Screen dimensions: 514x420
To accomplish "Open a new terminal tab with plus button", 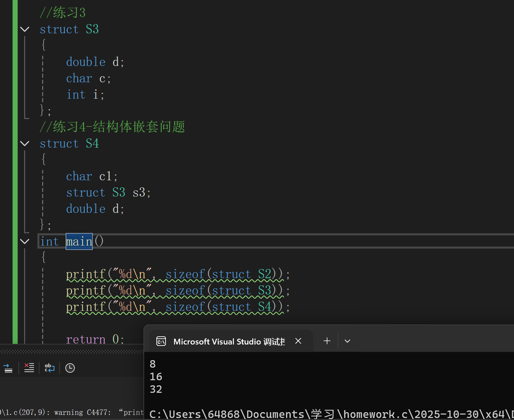I will [x=326, y=341].
